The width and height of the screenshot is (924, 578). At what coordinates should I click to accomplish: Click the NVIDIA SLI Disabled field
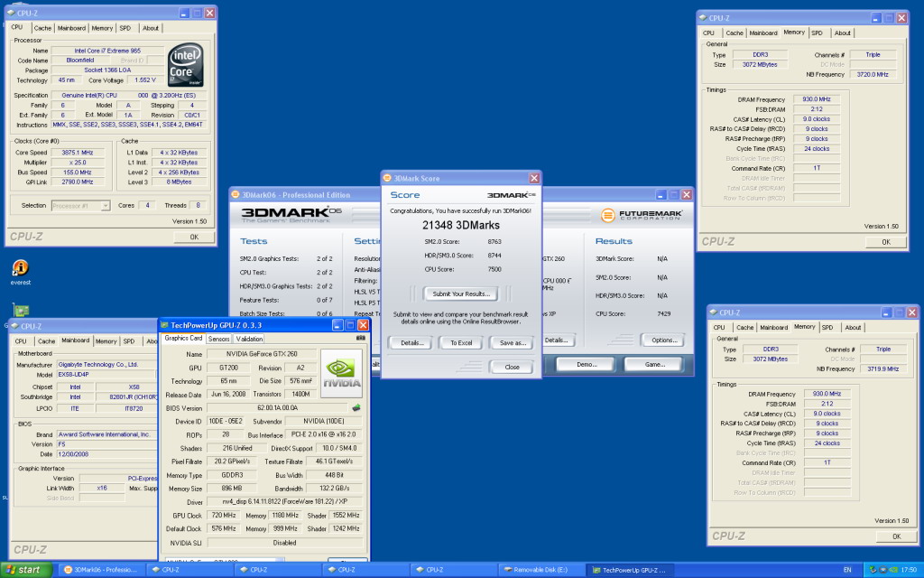point(284,543)
